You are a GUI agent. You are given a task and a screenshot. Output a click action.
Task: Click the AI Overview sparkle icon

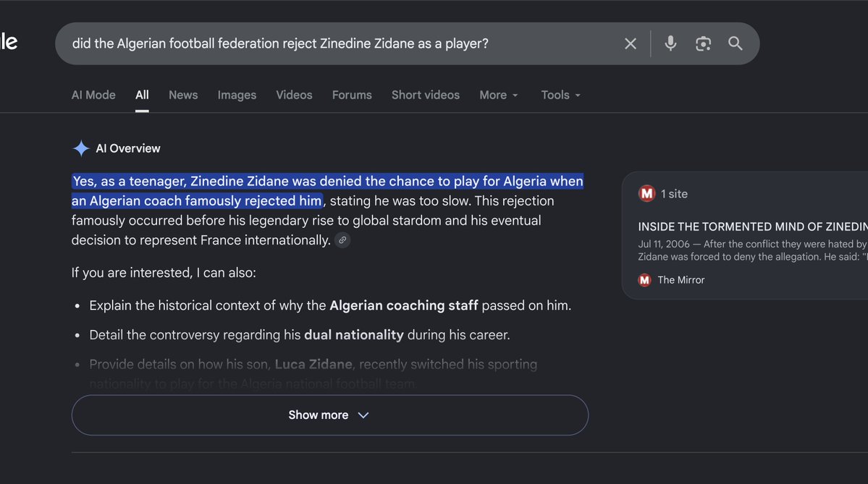[x=81, y=148]
